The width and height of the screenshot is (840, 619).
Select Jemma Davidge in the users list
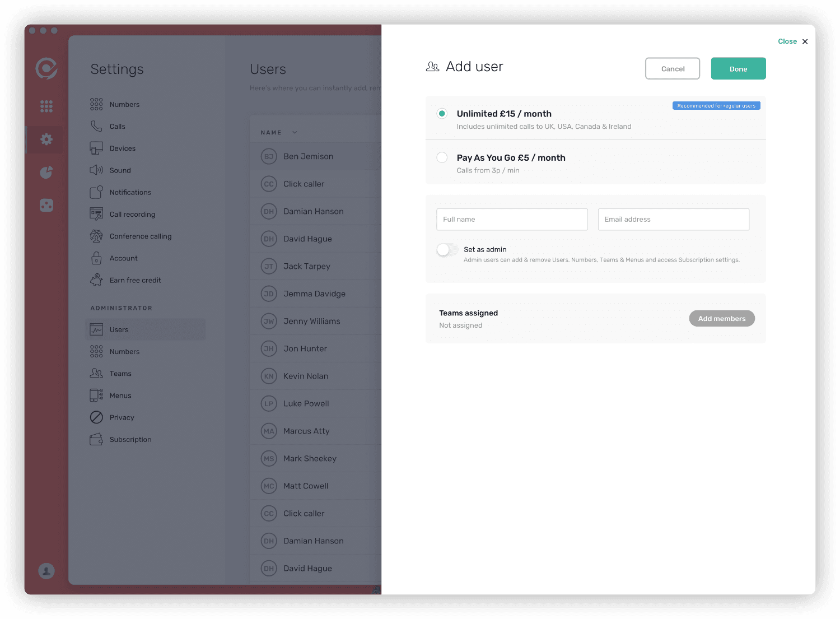point(316,294)
